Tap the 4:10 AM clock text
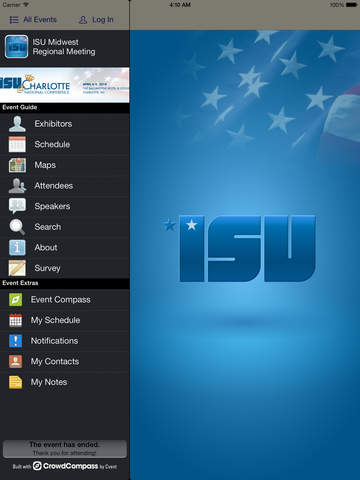This screenshot has height=480, width=360. 180,5
